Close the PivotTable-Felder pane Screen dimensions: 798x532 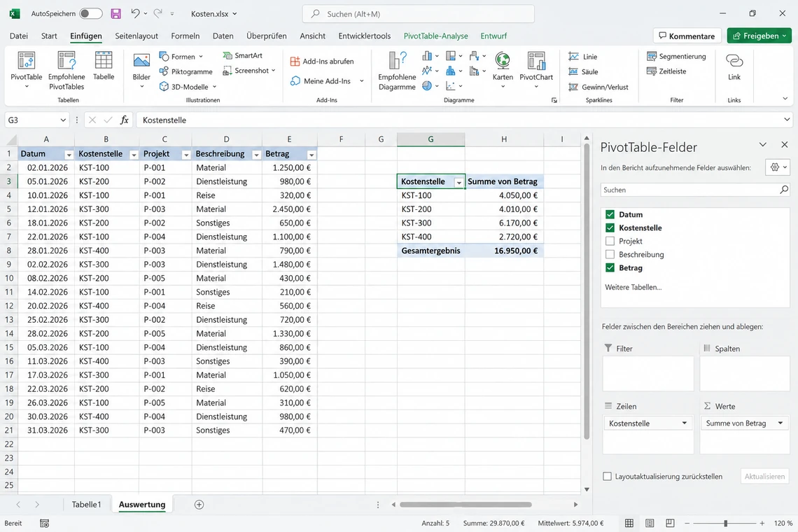click(x=784, y=145)
